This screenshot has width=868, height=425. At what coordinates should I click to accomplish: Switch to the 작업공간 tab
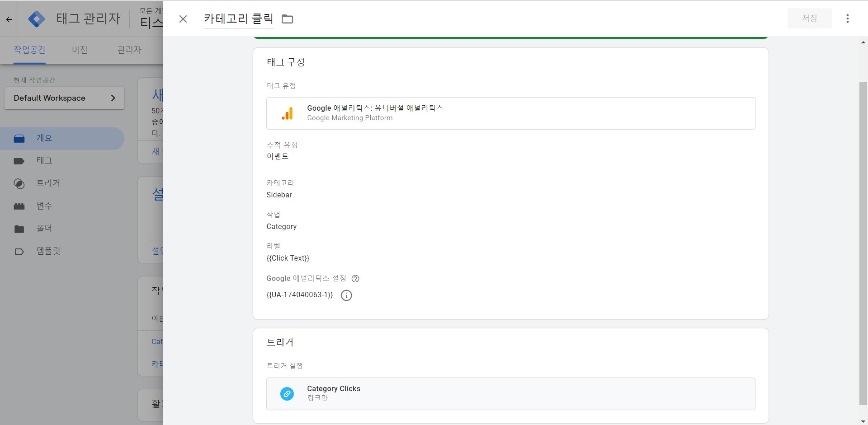click(30, 50)
